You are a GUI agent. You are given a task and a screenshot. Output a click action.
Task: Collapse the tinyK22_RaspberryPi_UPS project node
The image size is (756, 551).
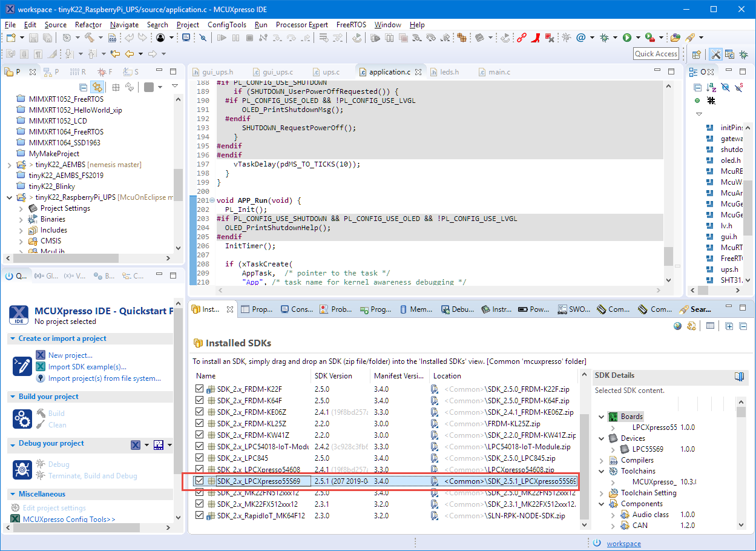pos(9,197)
